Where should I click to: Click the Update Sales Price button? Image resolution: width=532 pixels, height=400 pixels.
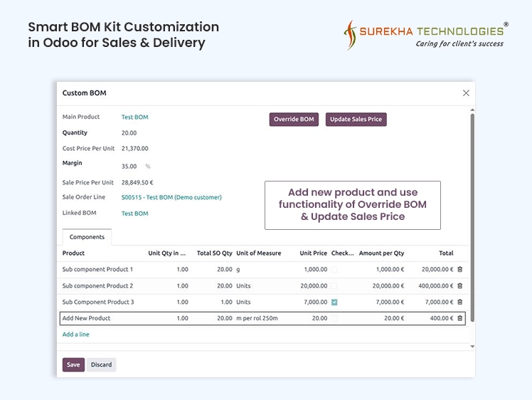[356, 120]
